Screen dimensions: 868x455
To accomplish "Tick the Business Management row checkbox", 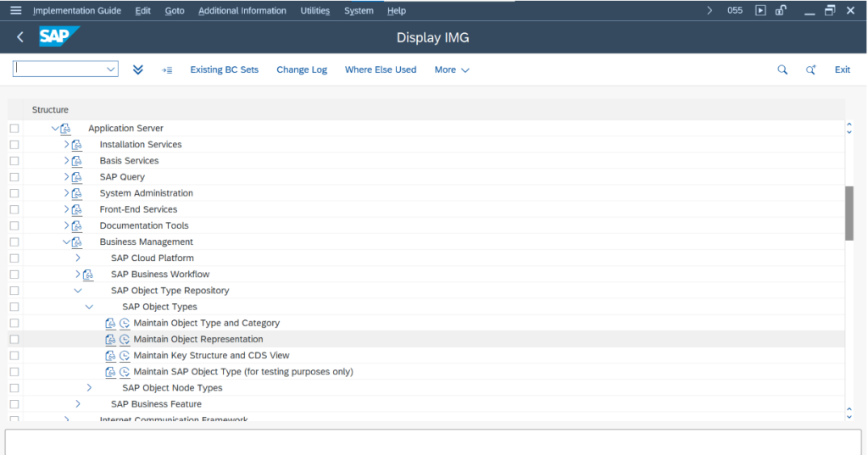I will (14, 241).
